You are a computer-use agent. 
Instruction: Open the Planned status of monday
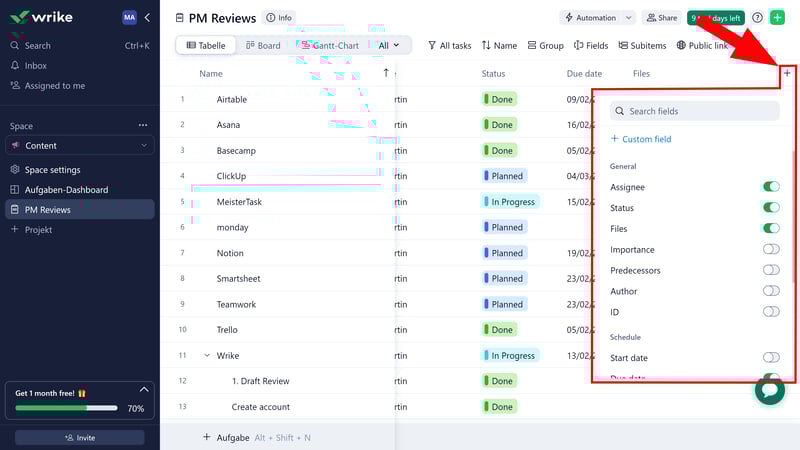coord(505,227)
